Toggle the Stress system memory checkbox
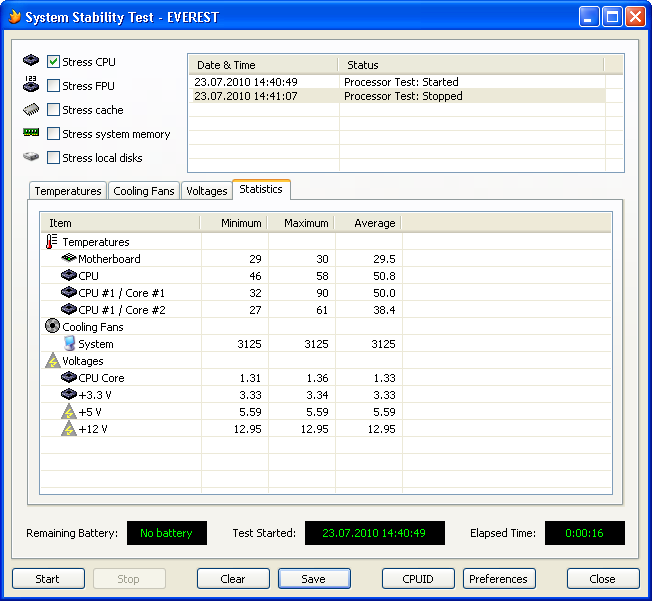Viewport: 652px width, 601px height. click(x=54, y=134)
